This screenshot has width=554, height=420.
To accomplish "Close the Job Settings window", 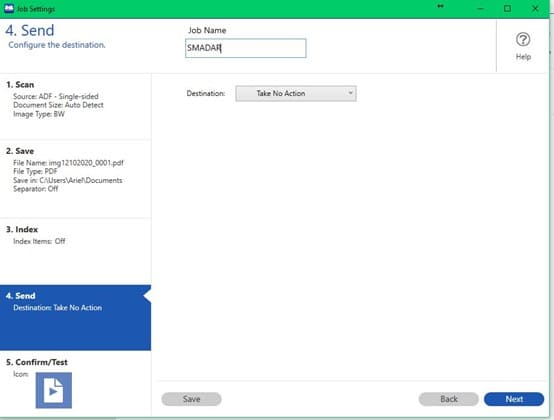I will point(535,8).
